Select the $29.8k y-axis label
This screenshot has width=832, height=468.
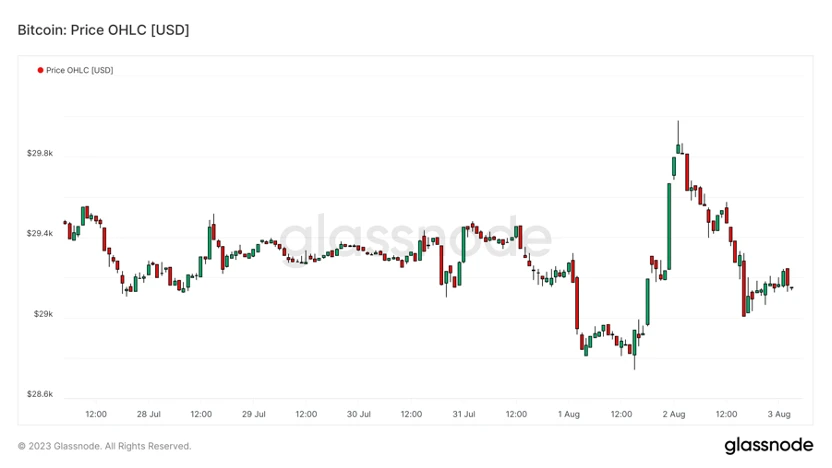(40, 154)
